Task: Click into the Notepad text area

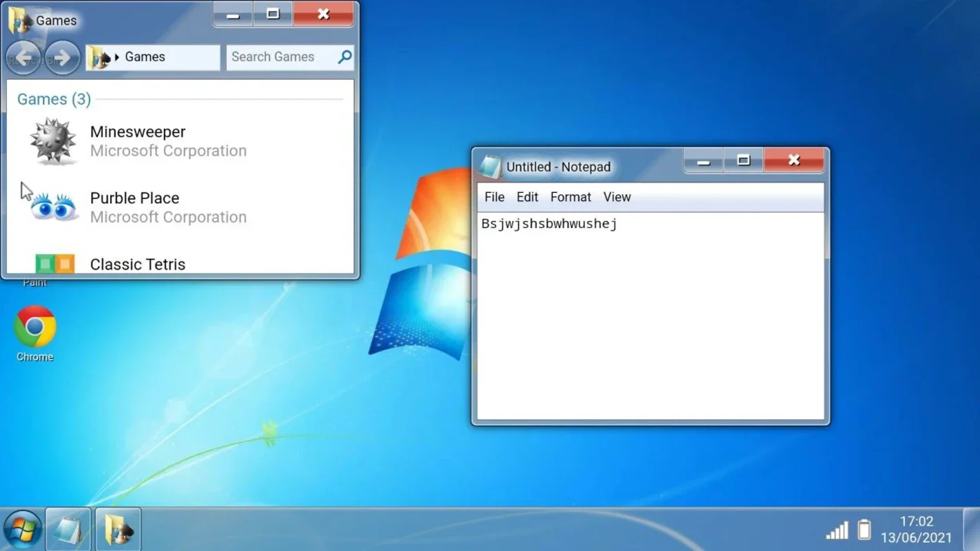Action: 651,315
